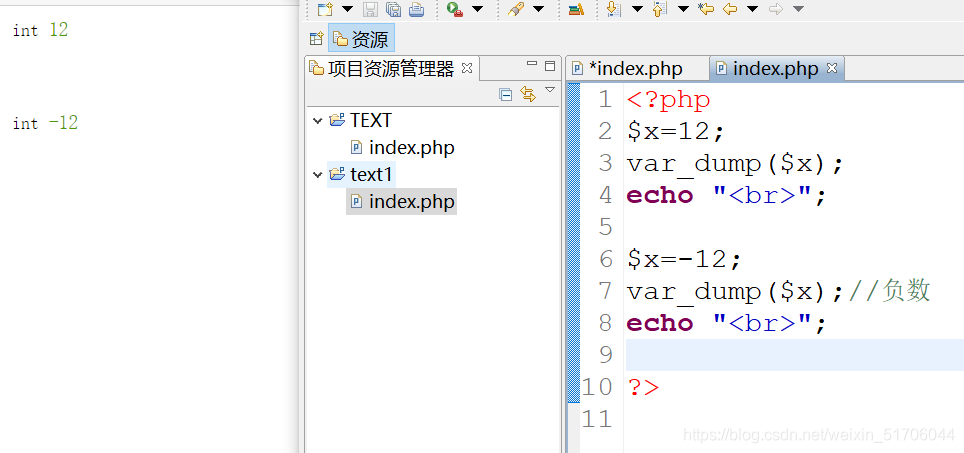Click the Last Edit Location icon
This screenshot has width=964, height=453.
[x=706, y=9]
